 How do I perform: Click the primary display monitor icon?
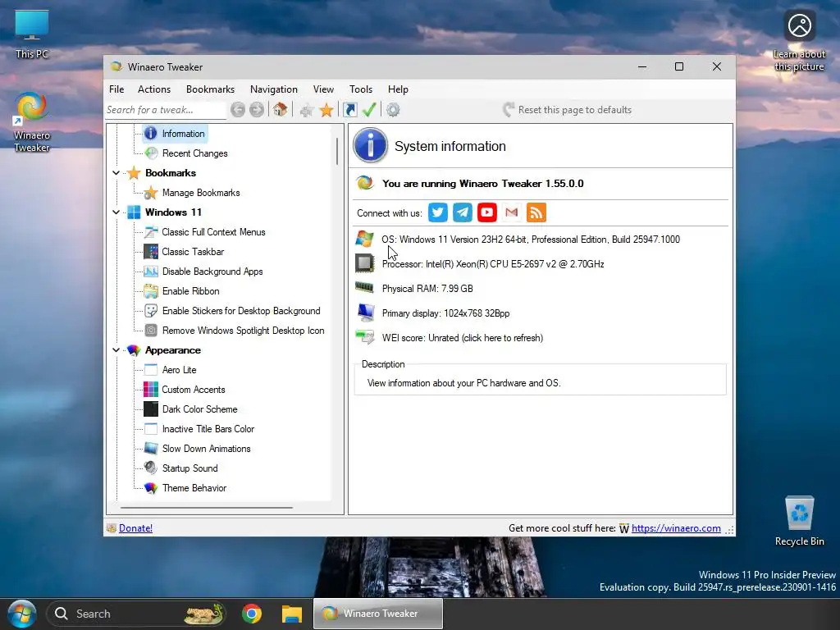point(366,313)
